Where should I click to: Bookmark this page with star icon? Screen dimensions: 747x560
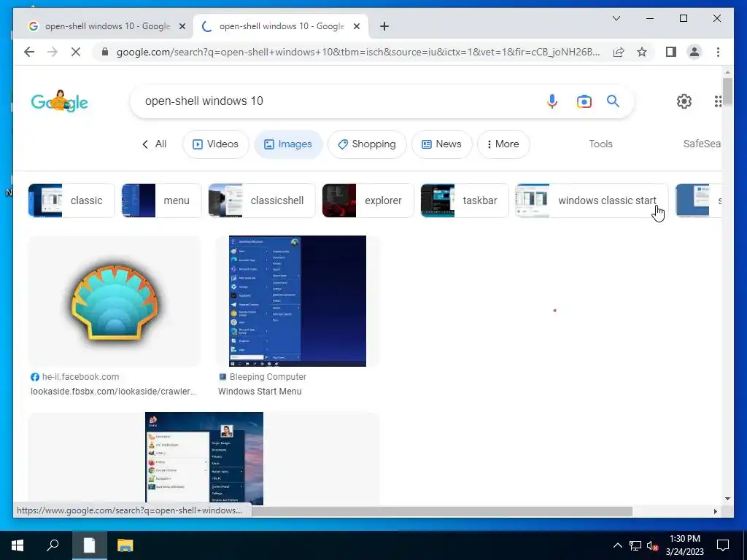tap(642, 52)
